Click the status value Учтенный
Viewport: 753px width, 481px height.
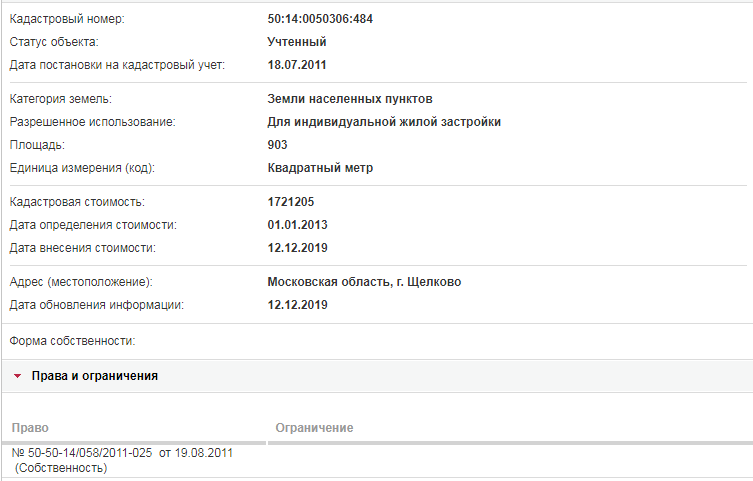click(x=297, y=42)
